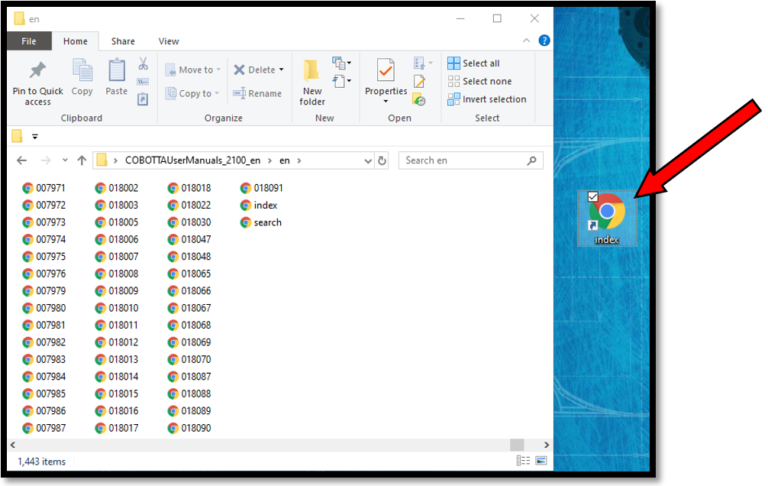The height and width of the screenshot is (486, 768).
Task: Refresh the folder view in address bar
Action: point(381,160)
